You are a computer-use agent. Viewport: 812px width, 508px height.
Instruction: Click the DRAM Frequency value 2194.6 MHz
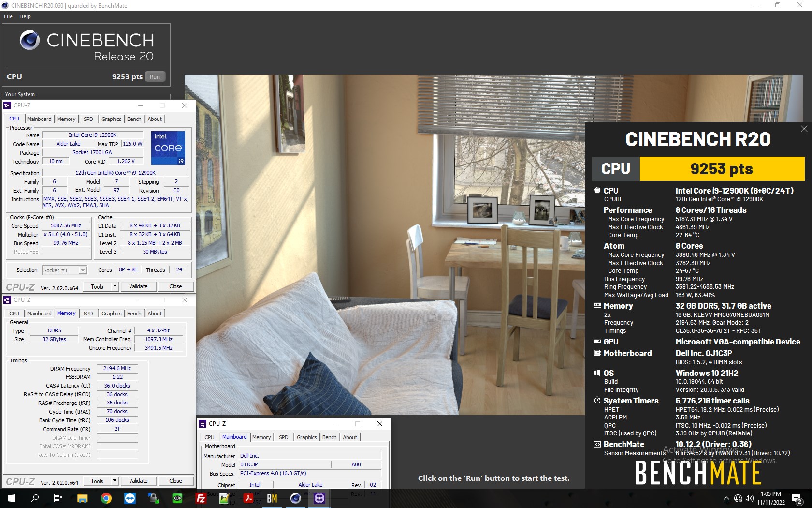pos(117,368)
